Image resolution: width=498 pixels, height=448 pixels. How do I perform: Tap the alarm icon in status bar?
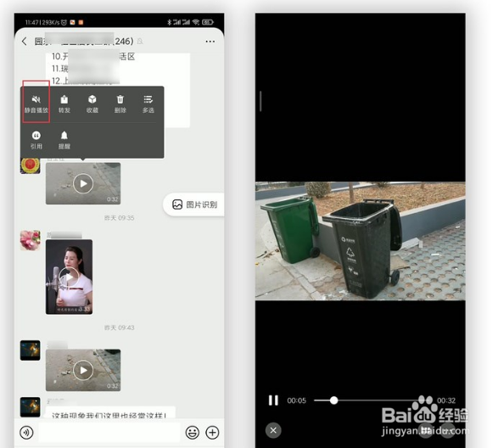click(64, 22)
